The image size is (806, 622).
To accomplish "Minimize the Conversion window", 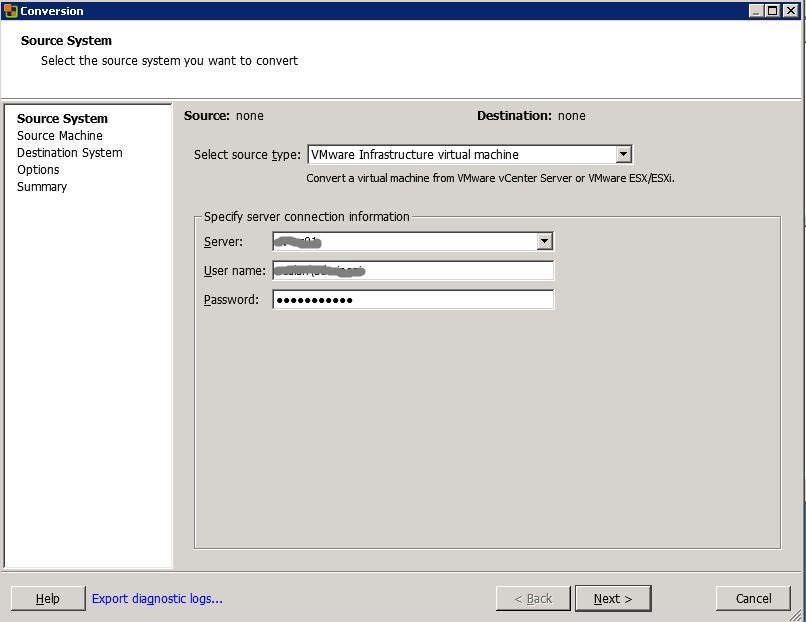I will click(756, 11).
